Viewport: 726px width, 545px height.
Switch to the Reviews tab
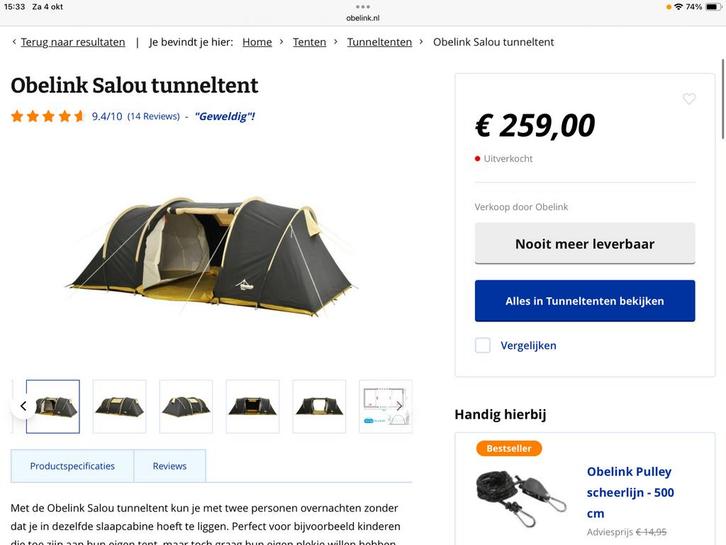tap(169, 466)
